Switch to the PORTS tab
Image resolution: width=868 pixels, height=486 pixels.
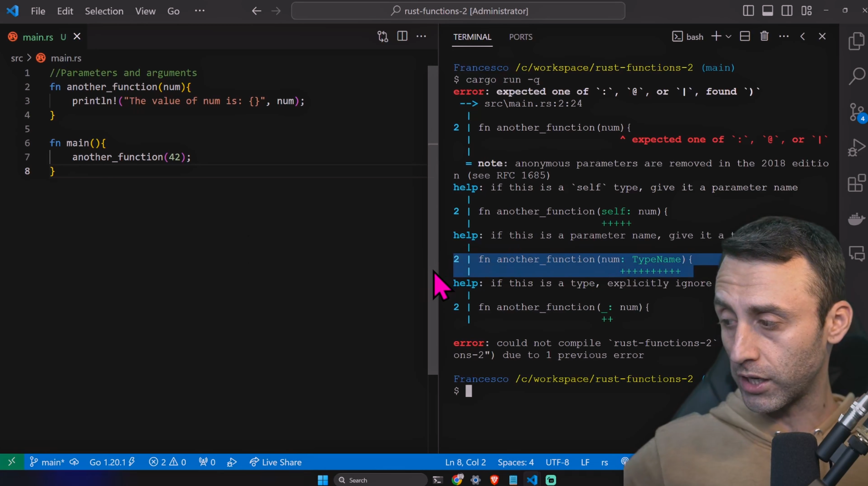(x=521, y=37)
